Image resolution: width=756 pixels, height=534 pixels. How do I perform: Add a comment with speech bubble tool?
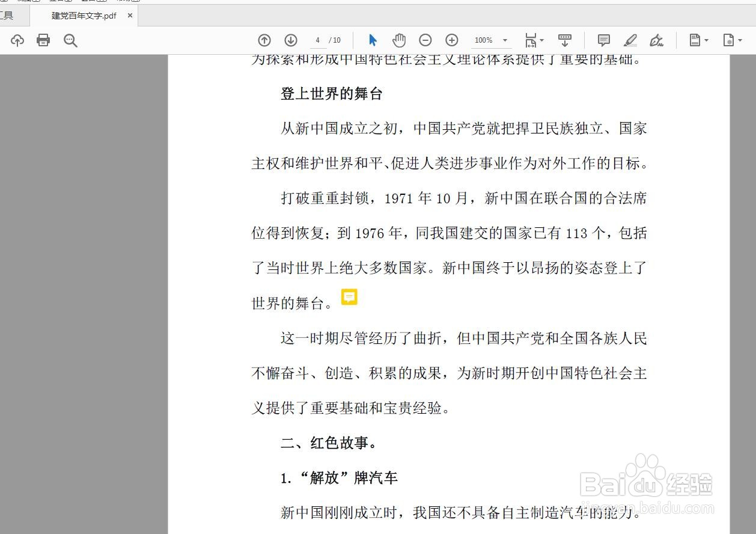604,40
